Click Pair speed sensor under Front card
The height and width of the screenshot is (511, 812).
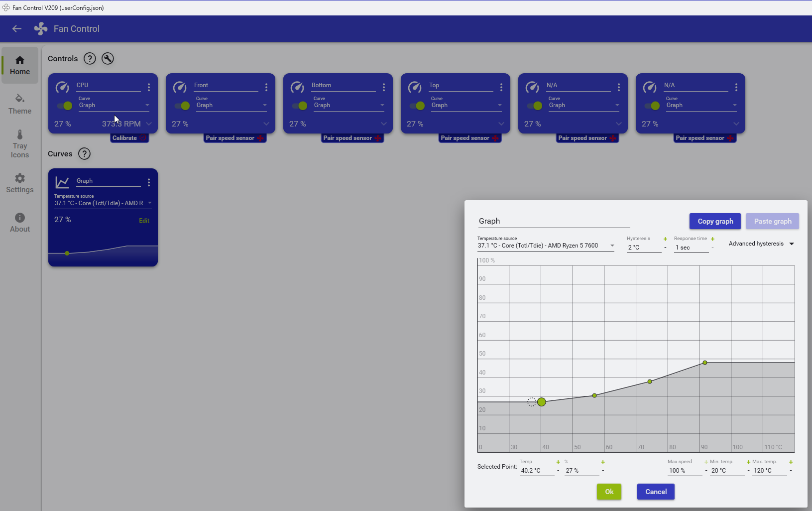(x=235, y=138)
